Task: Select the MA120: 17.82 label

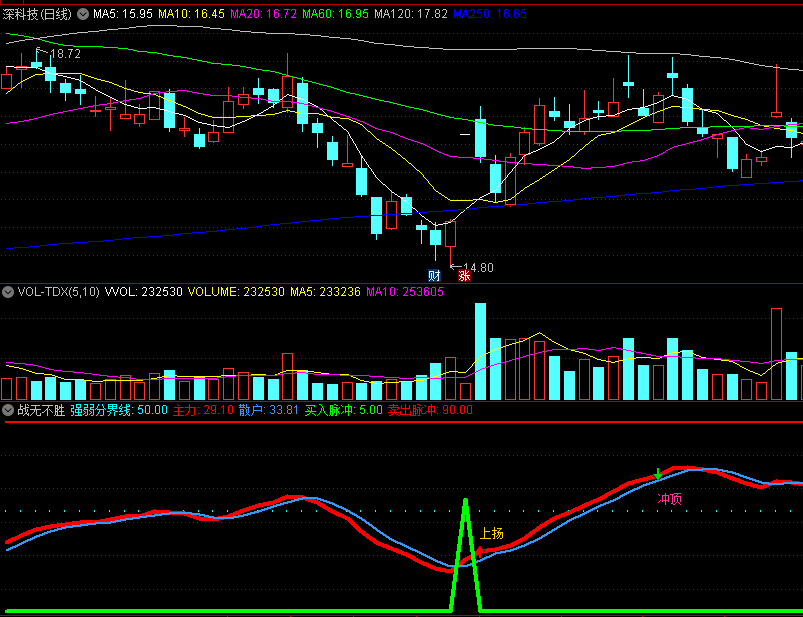Action: [x=411, y=14]
